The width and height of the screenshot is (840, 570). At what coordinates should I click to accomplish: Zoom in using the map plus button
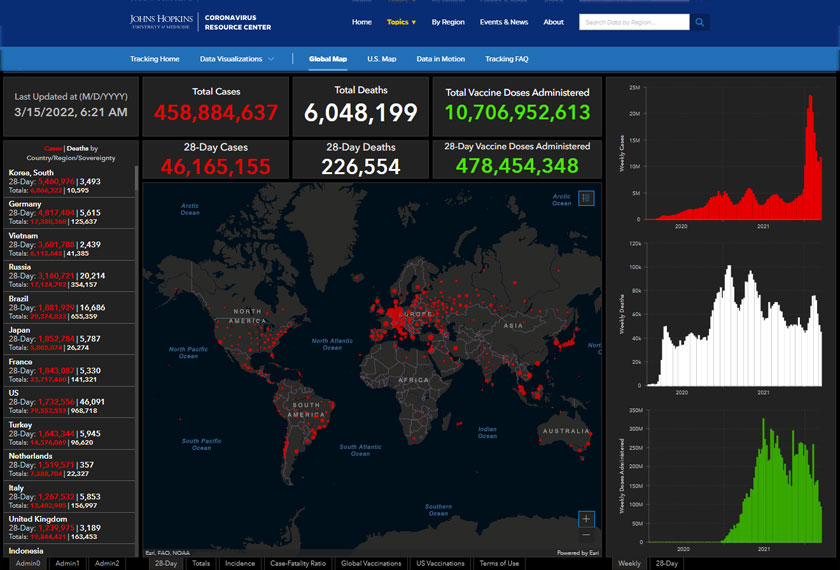coord(586,519)
